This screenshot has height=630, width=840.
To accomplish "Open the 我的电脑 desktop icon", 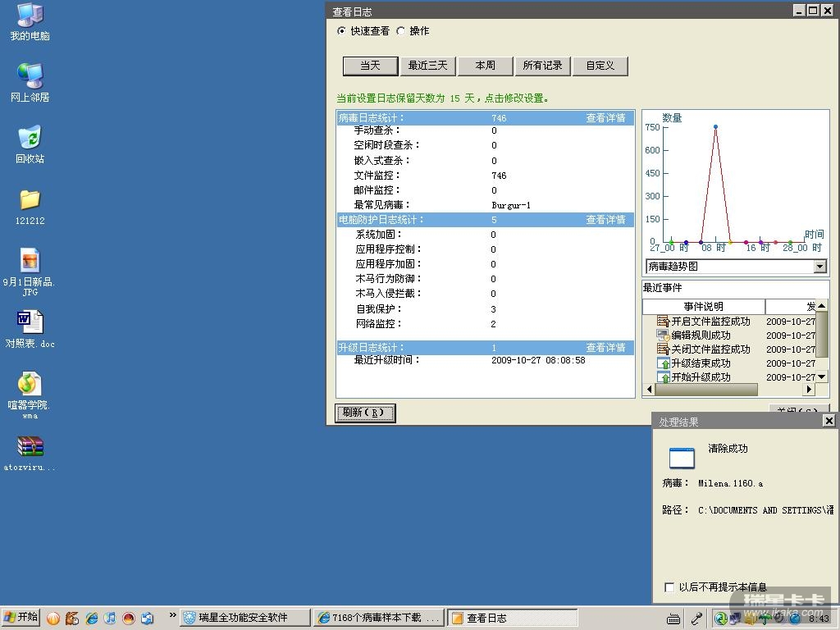I will [x=30, y=16].
